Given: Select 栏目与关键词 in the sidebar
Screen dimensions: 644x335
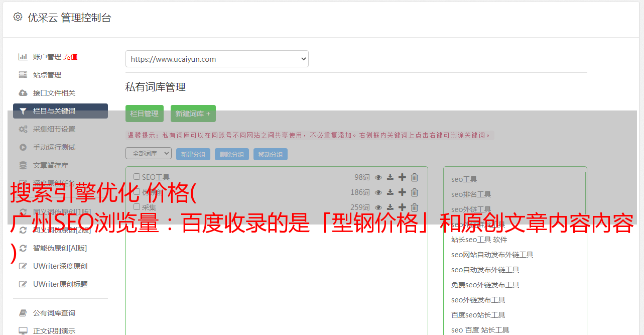Looking at the screenshot, I should (x=60, y=111).
